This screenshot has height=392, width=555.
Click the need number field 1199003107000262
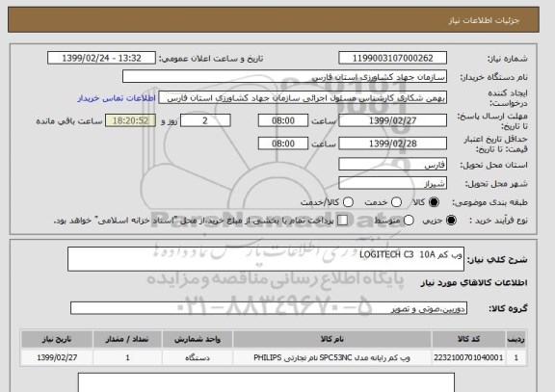(x=392, y=58)
